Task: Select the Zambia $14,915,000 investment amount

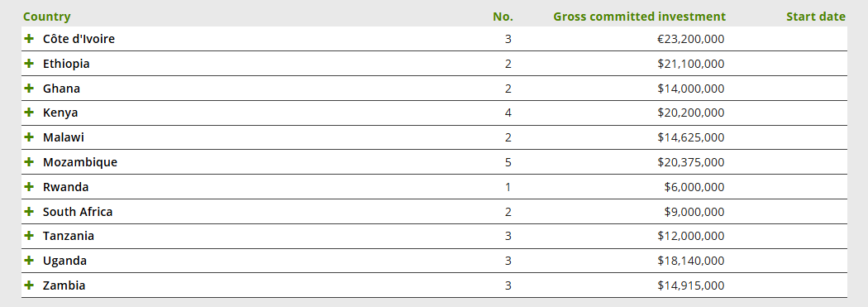Action: 691,286
